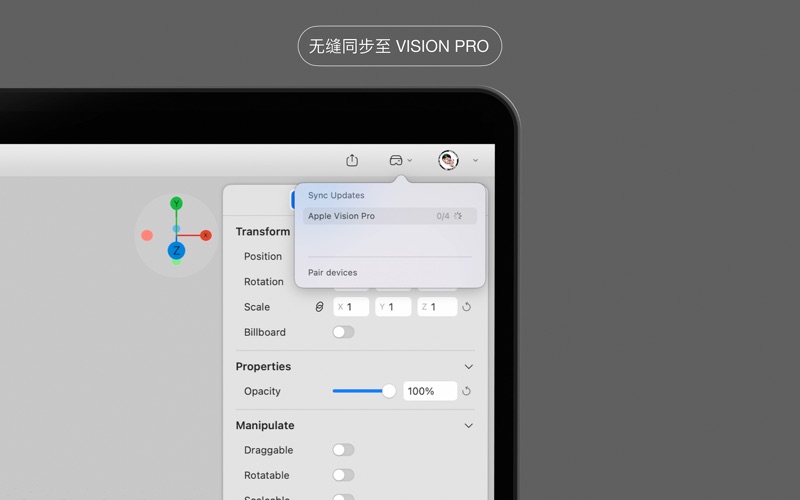
Task: Click the Position label
Action: point(263,257)
